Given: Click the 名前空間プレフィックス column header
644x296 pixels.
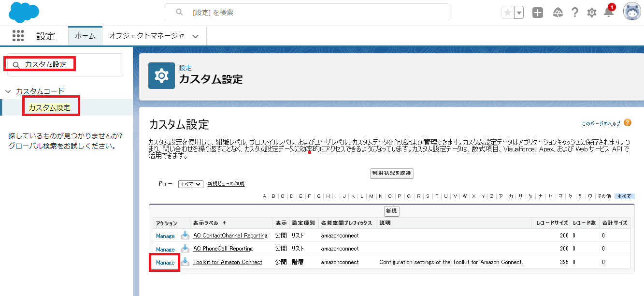Looking at the screenshot, I should 346,223.
